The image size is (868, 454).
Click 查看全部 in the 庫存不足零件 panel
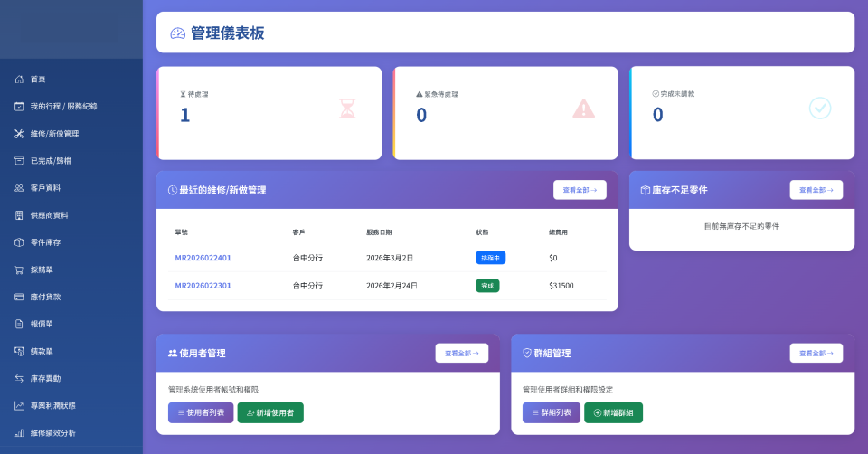point(816,190)
